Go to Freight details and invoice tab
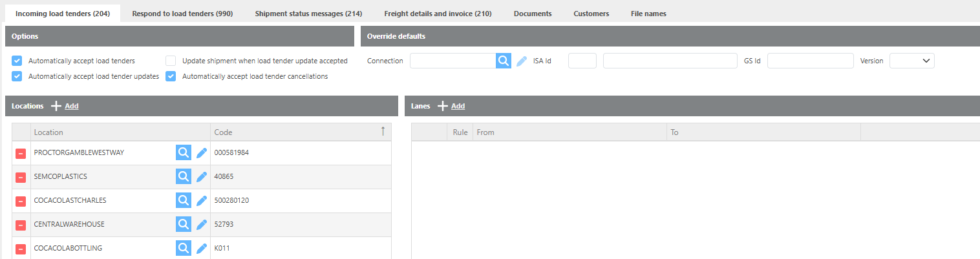Viewport: 980px width, 259px height. click(438, 14)
